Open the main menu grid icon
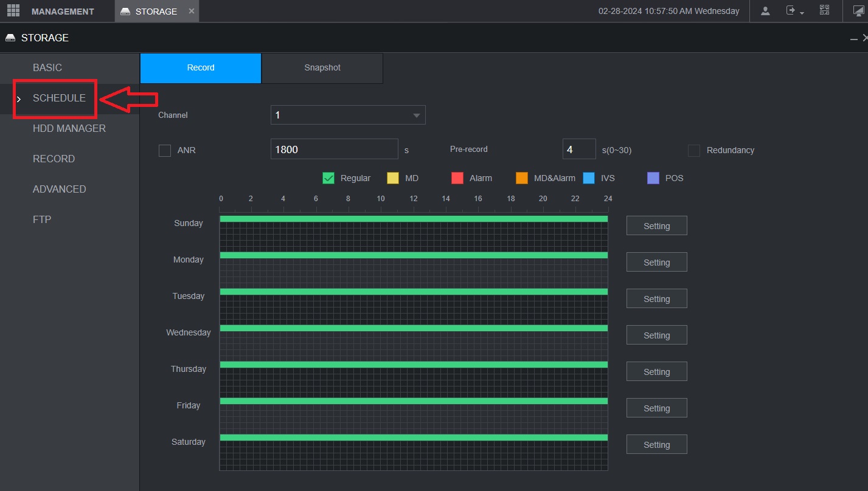This screenshot has height=491, width=868. point(13,11)
